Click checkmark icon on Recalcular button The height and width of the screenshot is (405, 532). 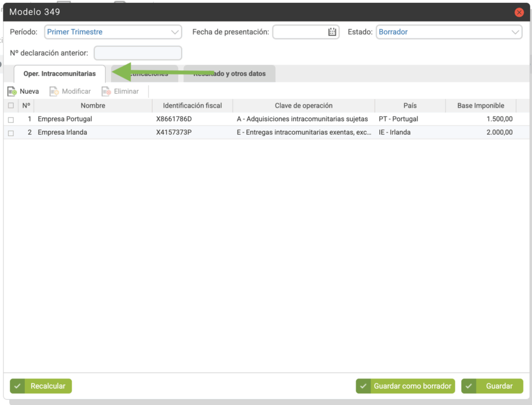[x=18, y=386]
